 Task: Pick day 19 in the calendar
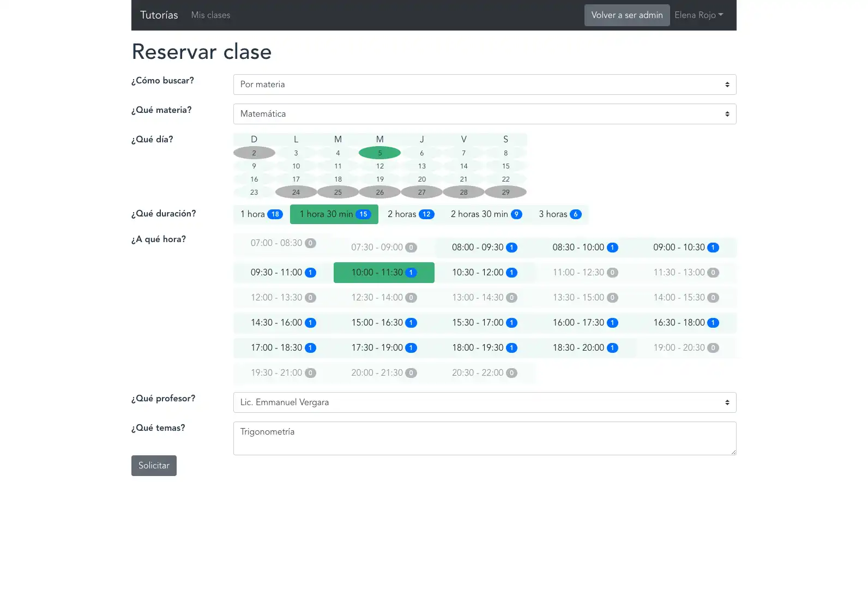pos(380,179)
